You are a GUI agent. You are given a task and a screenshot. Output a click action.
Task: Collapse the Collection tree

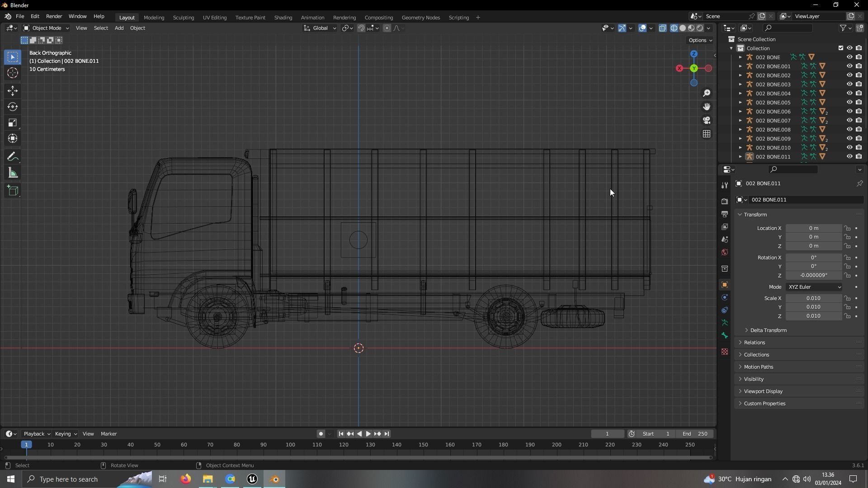731,48
